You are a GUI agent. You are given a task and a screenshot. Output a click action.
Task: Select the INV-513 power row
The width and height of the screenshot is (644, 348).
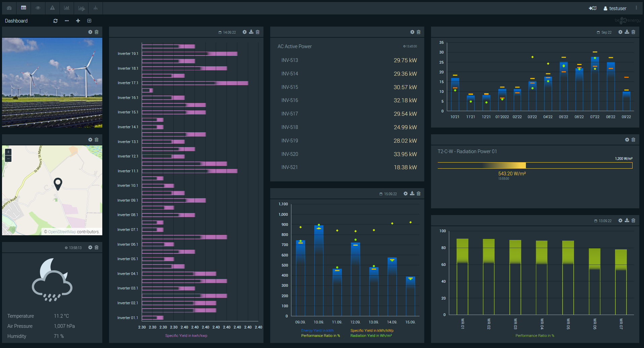(x=349, y=60)
